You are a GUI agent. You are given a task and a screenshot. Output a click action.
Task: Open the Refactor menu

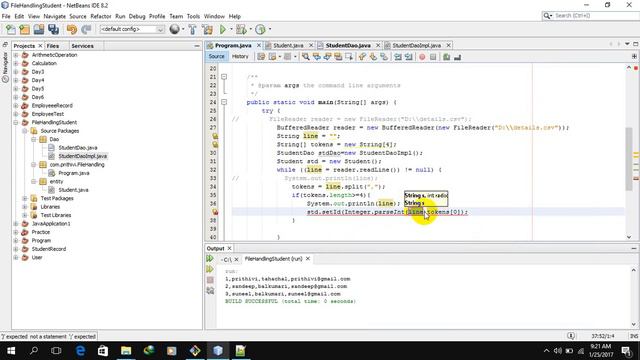coord(101,16)
